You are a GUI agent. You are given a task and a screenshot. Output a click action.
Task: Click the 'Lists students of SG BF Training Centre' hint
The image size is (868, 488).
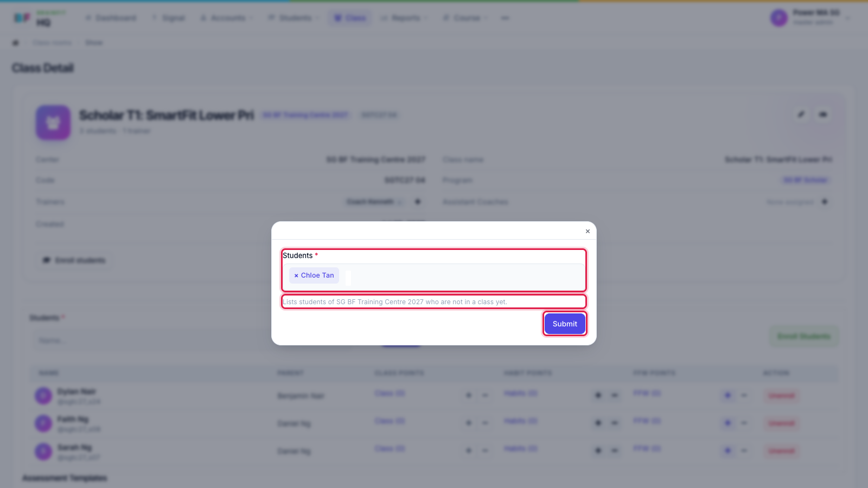click(395, 302)
